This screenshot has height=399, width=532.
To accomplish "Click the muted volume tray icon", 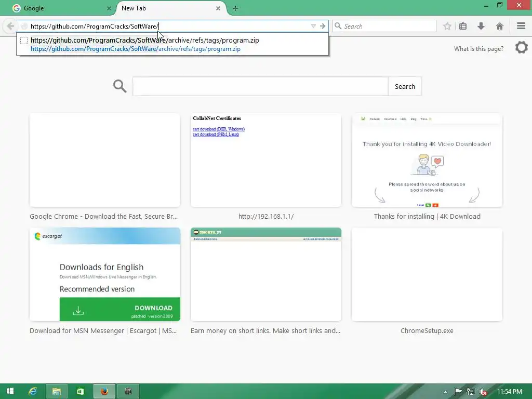I will pyautogui.click(x=483, y=392).
